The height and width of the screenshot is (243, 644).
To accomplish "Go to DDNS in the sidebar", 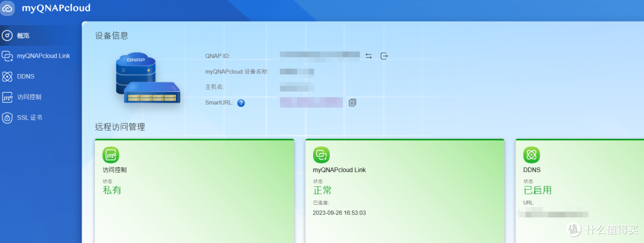I will [41, 76].
